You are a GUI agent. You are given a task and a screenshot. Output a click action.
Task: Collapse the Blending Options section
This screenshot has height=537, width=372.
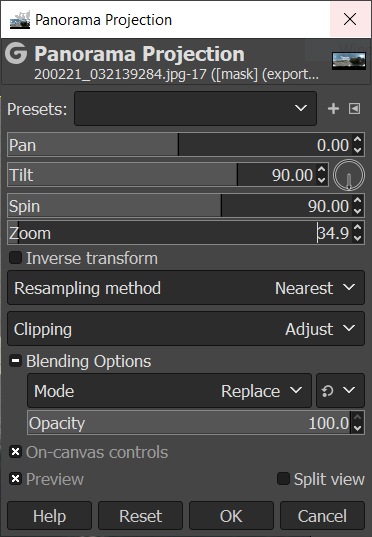coord(15,361)
